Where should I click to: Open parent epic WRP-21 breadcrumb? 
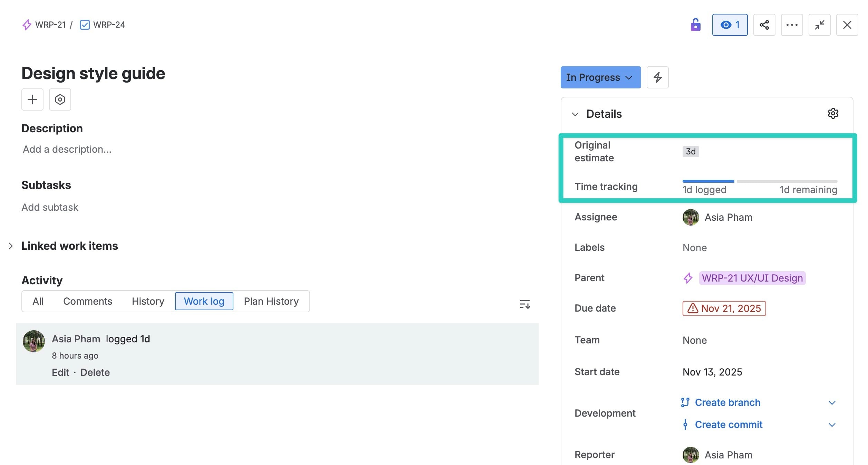click(x=50, y=25)
